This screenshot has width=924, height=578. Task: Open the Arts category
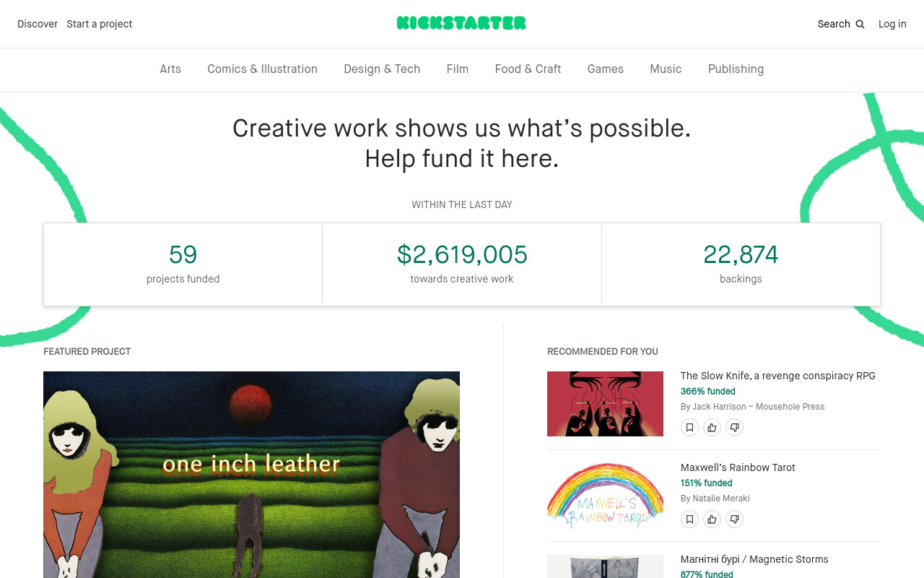[170, 69]
